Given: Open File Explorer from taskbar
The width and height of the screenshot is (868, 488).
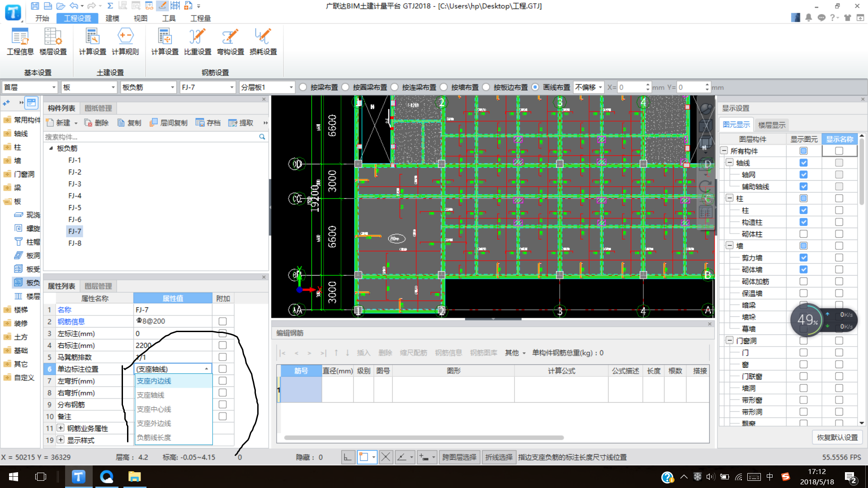Looking at the screenshot, I should [134, 477].
